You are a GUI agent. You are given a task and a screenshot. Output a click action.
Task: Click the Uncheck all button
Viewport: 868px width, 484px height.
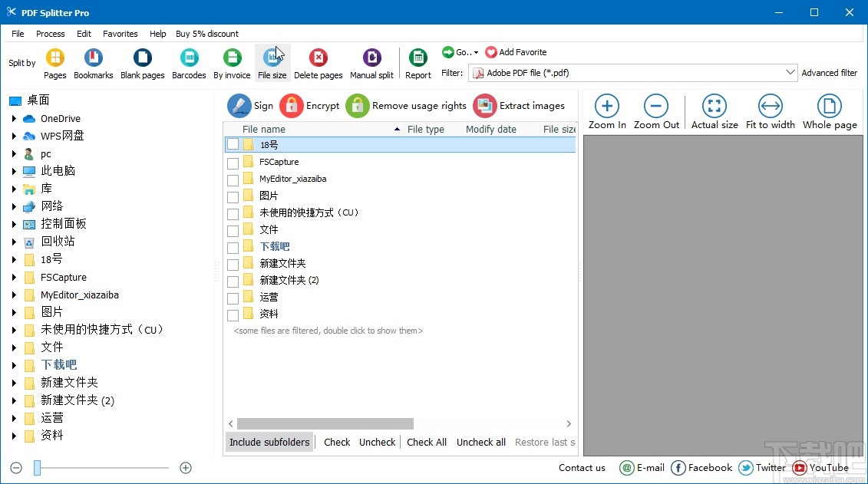click(481, 442)
